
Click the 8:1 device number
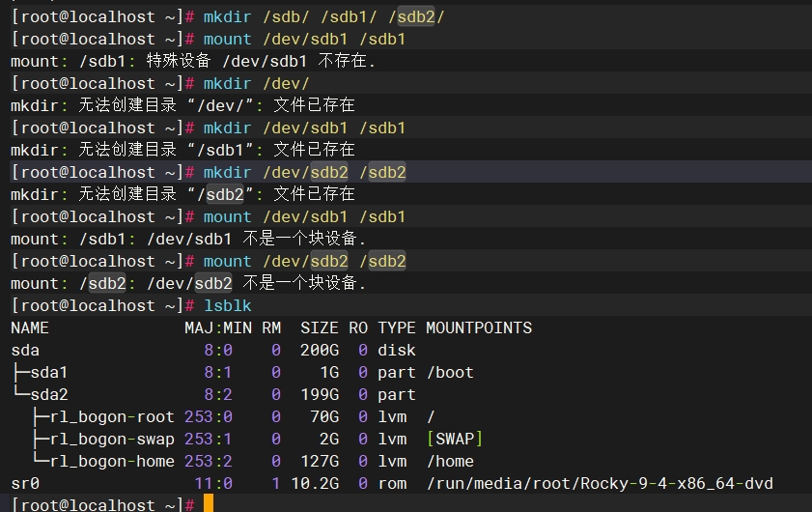pos(218,373)
